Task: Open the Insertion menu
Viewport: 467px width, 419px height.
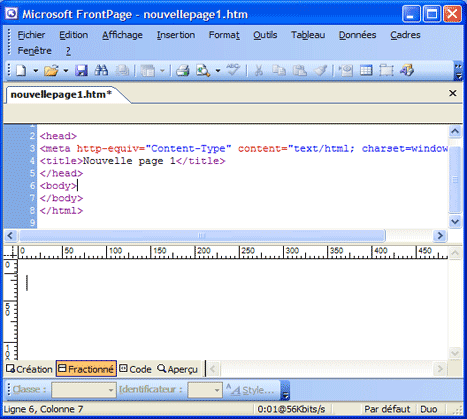Action: tap(176, 35)
